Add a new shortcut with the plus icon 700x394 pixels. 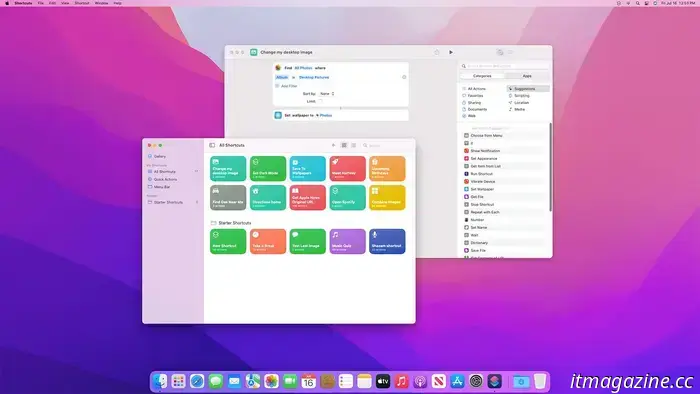(x=333, y=145)
